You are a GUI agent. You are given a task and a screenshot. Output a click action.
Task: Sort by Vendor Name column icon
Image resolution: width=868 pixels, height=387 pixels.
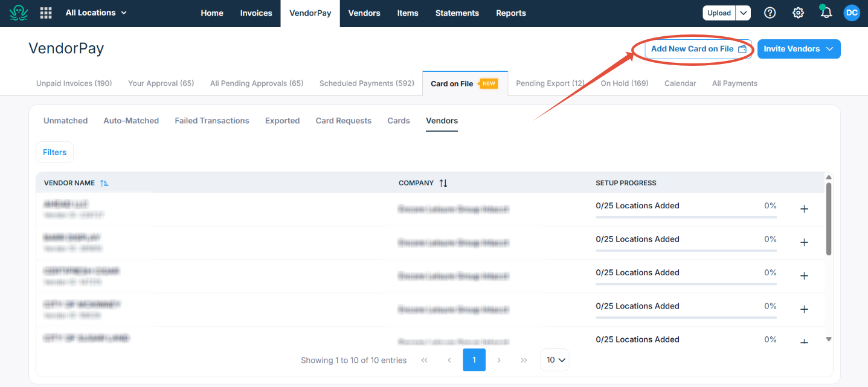pos(104,183)
